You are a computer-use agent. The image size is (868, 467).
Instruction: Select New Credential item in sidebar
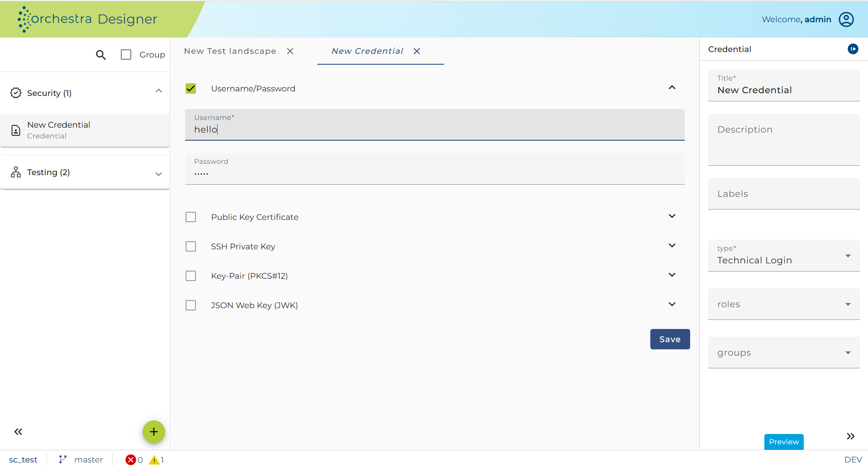(85, 130)
